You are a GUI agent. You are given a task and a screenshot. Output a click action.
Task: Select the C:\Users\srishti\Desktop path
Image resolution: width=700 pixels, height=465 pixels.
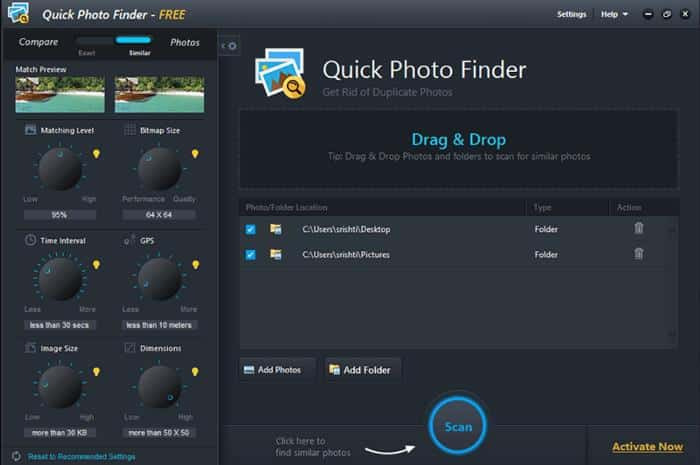pyautogui.click(x=346, y=229)
